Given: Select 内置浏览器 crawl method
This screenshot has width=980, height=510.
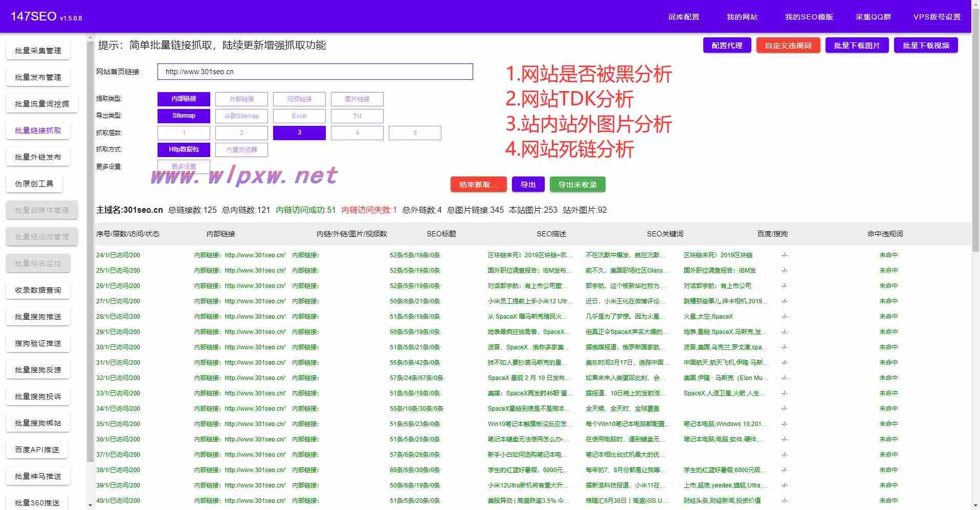Looking at the screenshot, I should pyautogui.click(x=241, y=149).
